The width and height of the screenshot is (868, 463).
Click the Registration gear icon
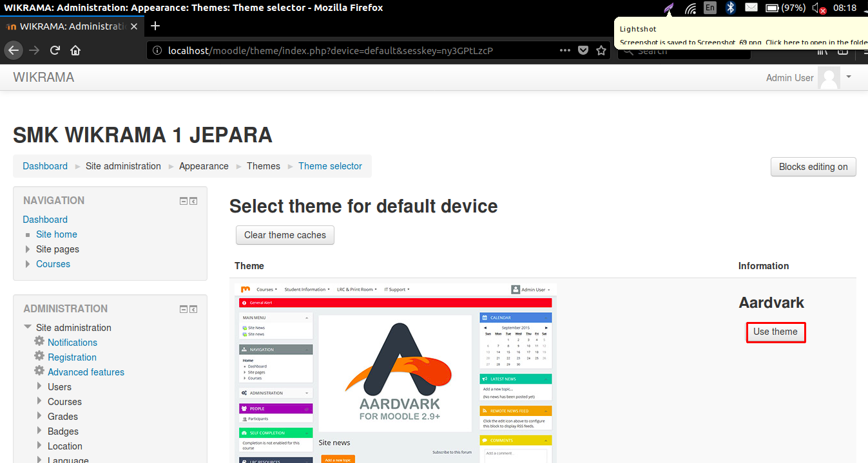coord(39,356)
